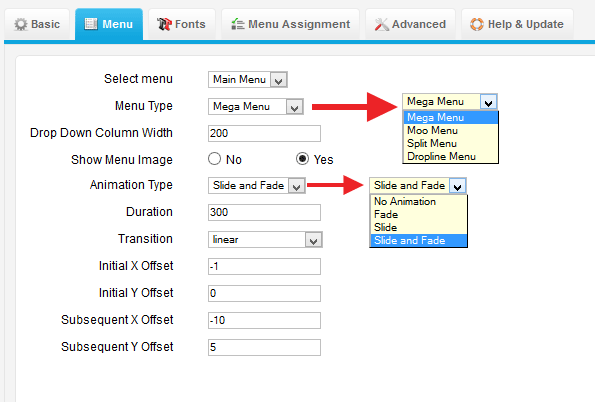595x402 pixels.
Task: Choose Slide animation option
Action: click(x=419, y=227)
